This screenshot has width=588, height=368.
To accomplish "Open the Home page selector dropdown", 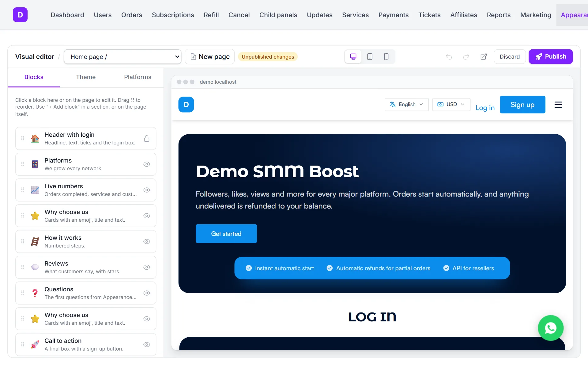I will (x=123, y=57).
